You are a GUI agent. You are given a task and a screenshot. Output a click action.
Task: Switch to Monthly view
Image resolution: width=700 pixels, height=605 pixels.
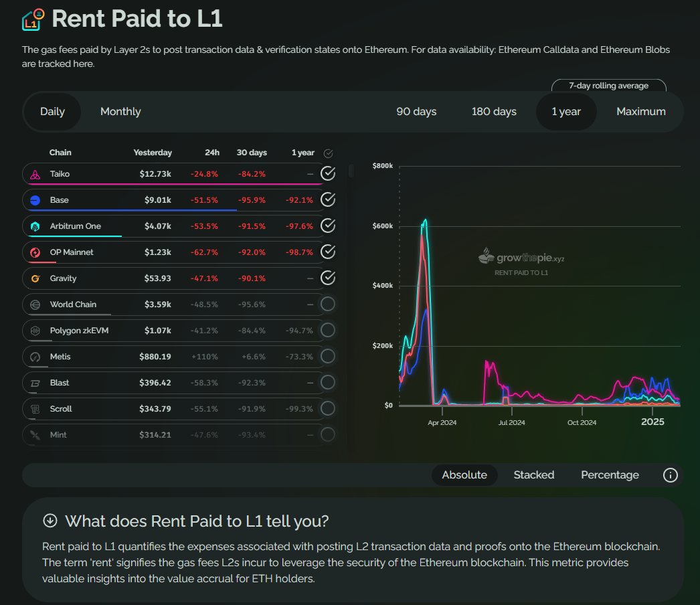120,112
